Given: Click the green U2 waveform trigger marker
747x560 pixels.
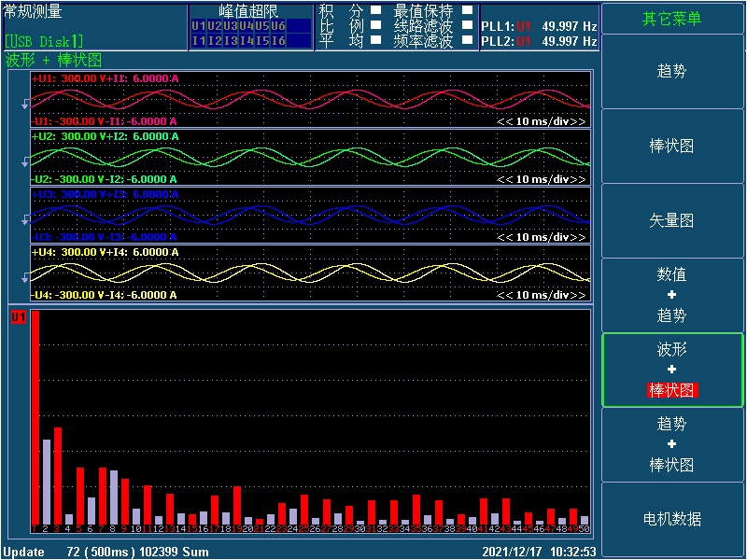Looking at the screenshot, I should pyautogui.click(x=25, y=162).
